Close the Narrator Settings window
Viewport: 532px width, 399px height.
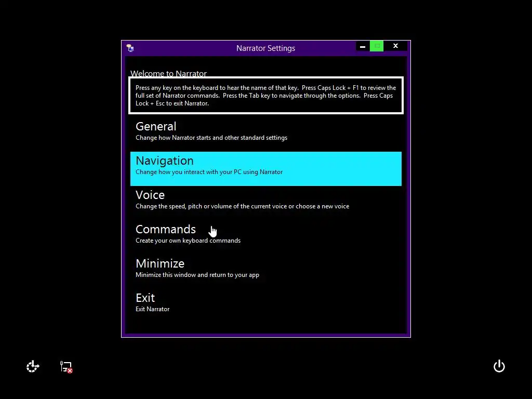click(395, 46)
